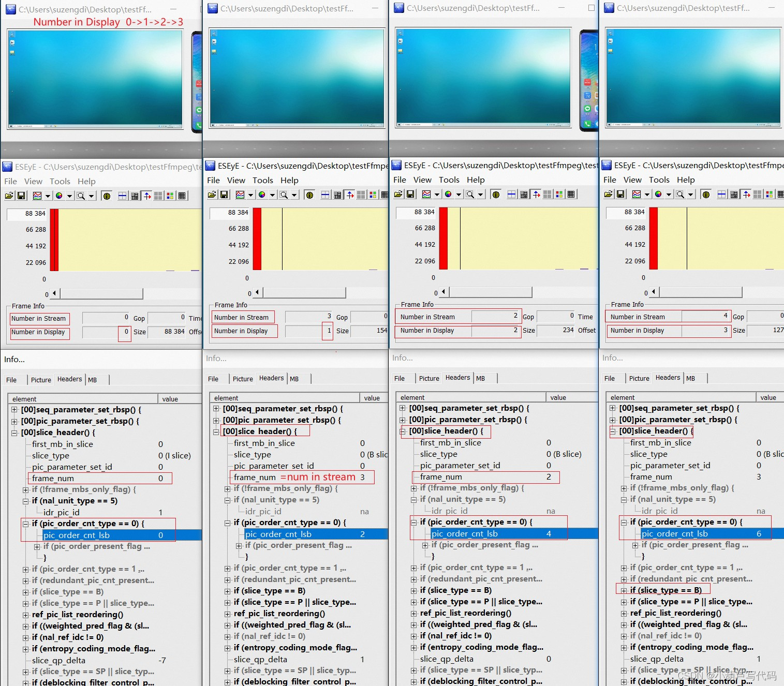The height and width of the screenshot is (686, 784).
Task: Click the Open file icon in the rightmost ESEyE window
Action: click(x=609, y=194)
